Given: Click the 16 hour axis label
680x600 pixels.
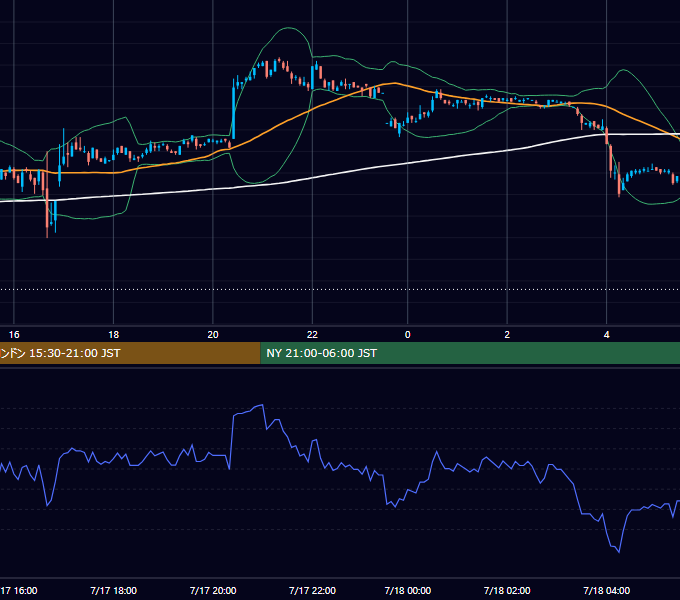Looking at the screenshot, I should 14,335.
